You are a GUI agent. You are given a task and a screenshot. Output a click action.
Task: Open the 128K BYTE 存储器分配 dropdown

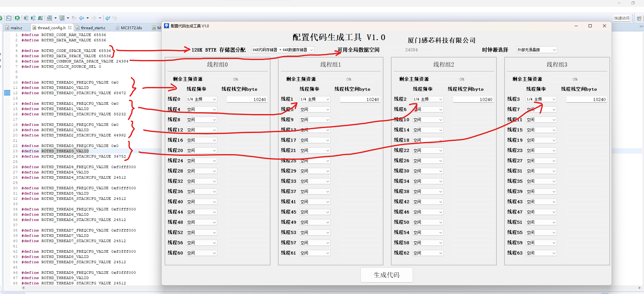283,50
